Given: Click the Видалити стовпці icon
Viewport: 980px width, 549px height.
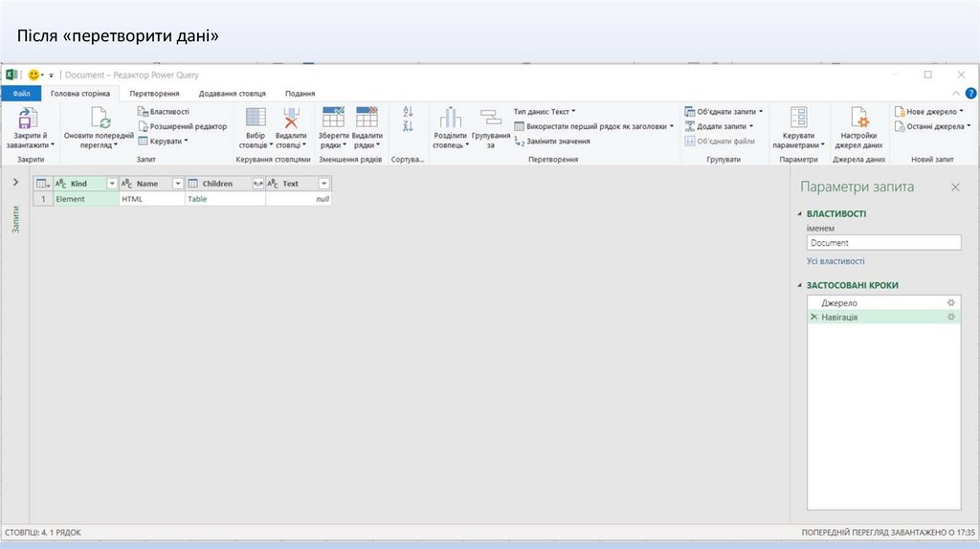Looking at the screenshot, I should [291, 118].
